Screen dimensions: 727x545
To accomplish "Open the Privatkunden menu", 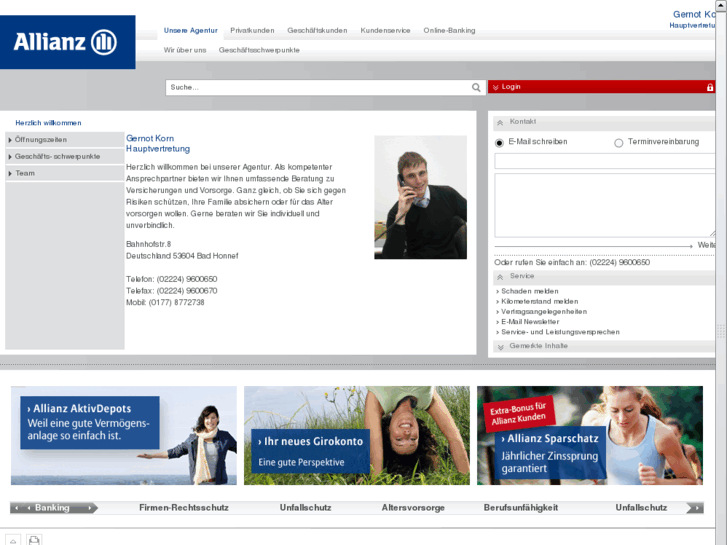I will 252,31.
